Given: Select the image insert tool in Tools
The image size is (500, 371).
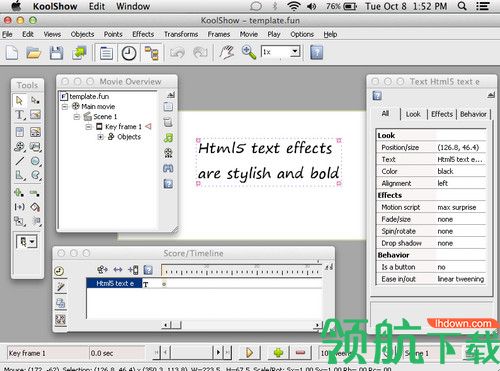Looking at the screenshot, I should tap(35, 115).
